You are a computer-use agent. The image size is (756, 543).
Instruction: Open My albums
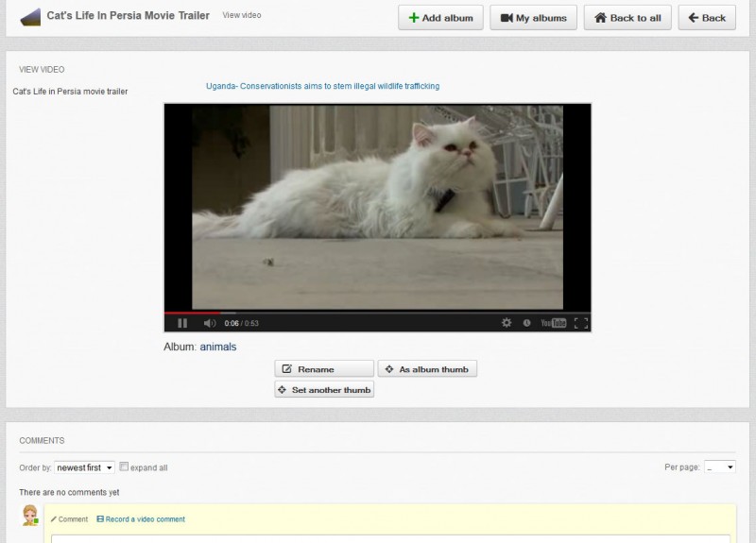click(533, 18)
